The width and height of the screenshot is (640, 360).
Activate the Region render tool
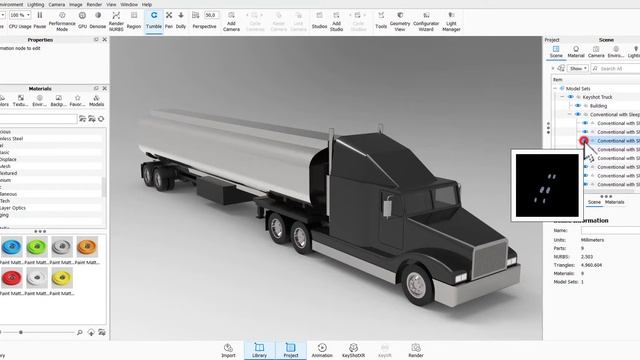click(133, 20)
